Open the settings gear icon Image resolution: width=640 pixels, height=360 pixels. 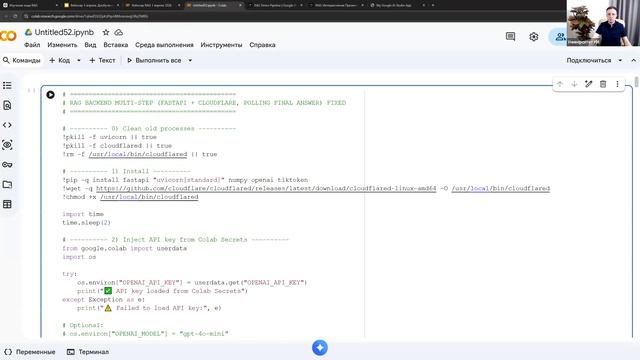tap(533, 37)
